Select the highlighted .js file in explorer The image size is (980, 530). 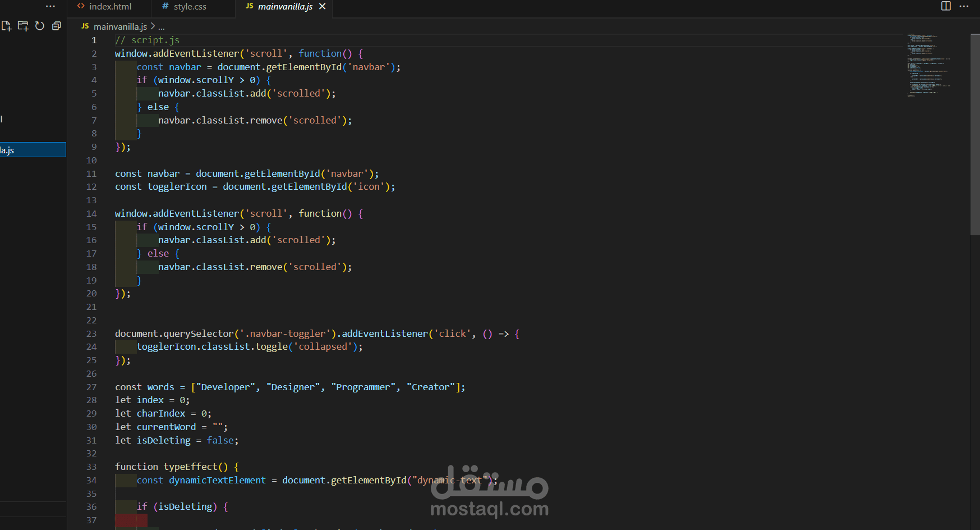[x=33, y=150]
